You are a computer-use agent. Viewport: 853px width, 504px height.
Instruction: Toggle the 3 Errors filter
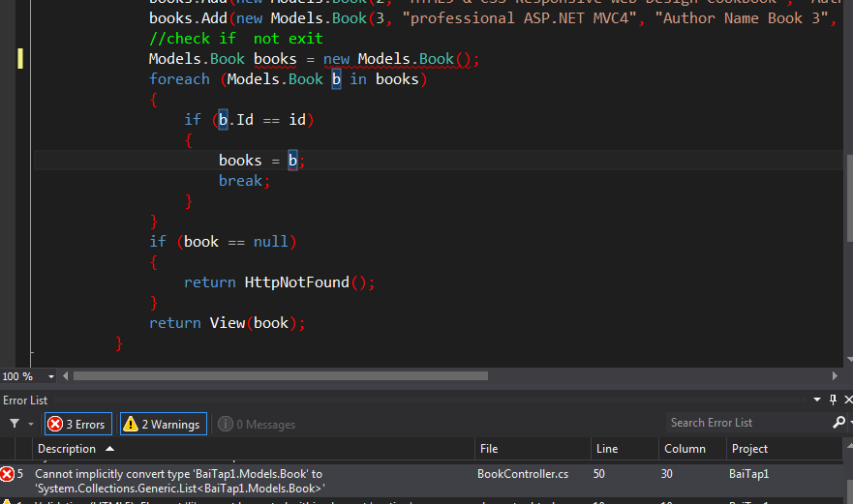tap(77, 424)
